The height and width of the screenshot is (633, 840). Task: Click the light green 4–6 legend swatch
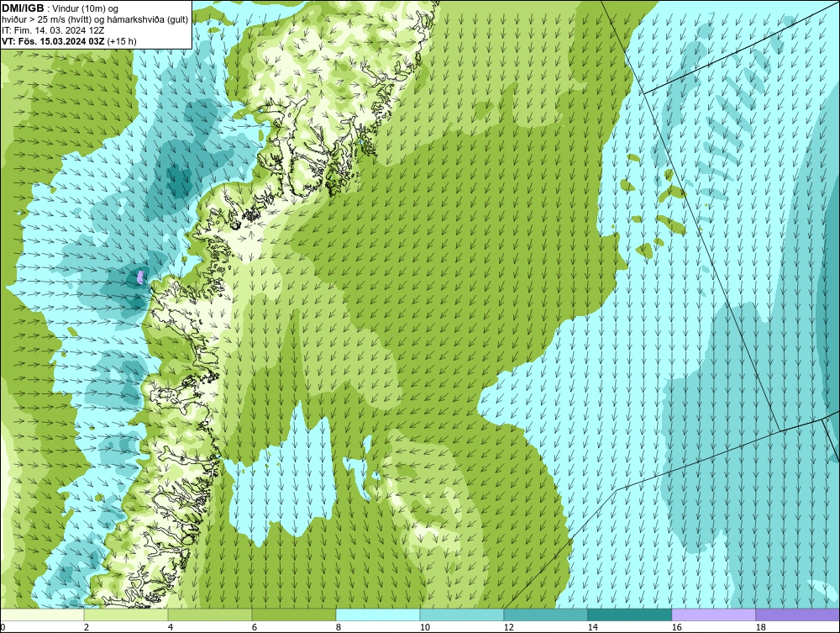[210, 615]
